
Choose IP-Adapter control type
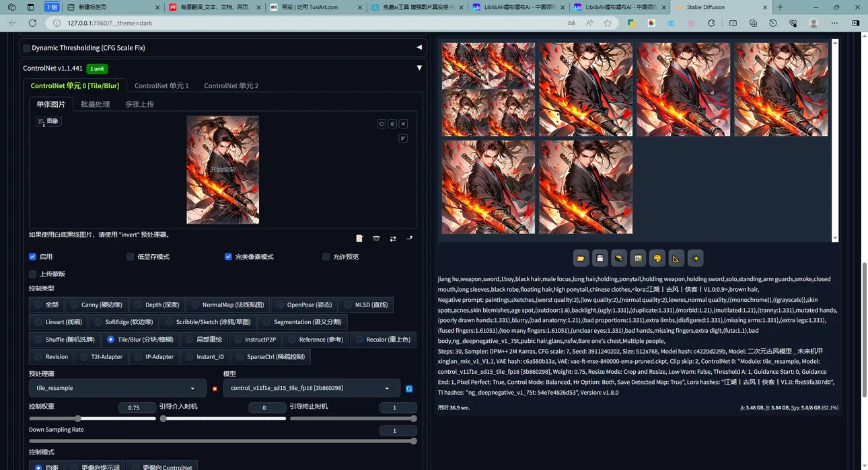tap(153, 357)
